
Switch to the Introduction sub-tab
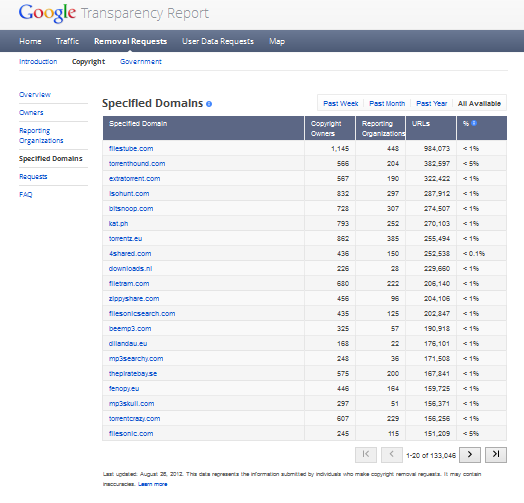38,61
